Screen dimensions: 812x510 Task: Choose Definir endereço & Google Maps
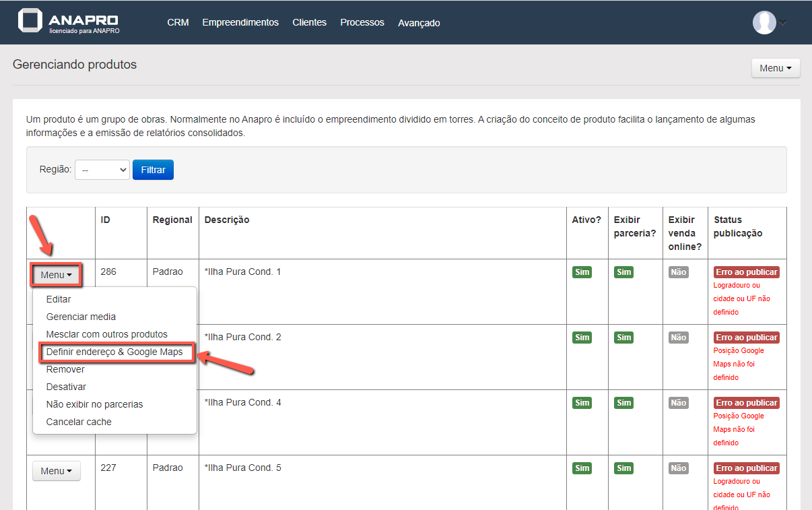[114, 352]
